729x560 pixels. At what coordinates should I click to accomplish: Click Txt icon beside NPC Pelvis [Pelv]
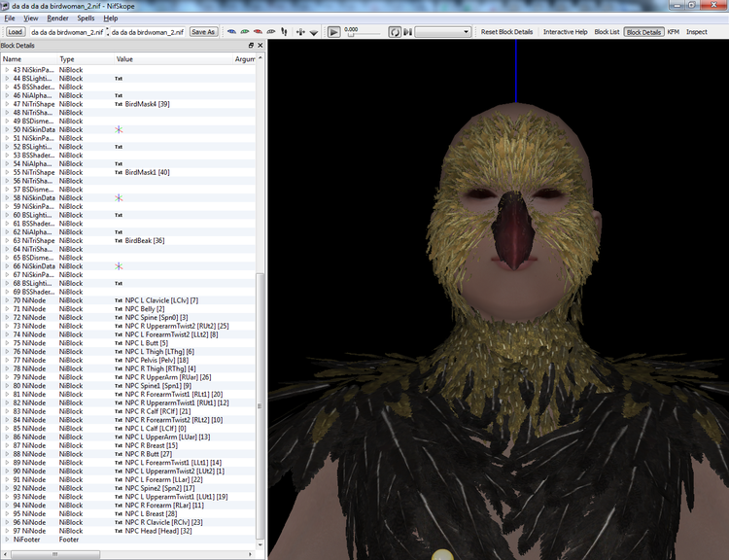[x=119, y=360]
